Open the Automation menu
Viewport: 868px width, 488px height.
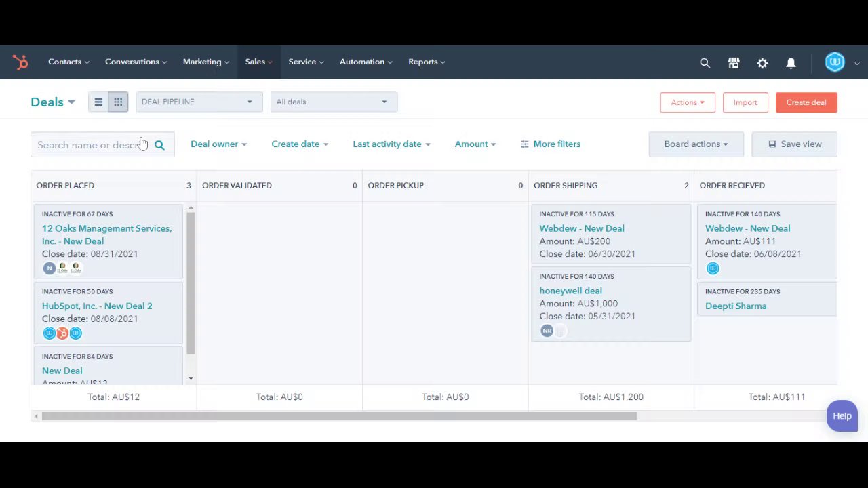tap(366, 62)
